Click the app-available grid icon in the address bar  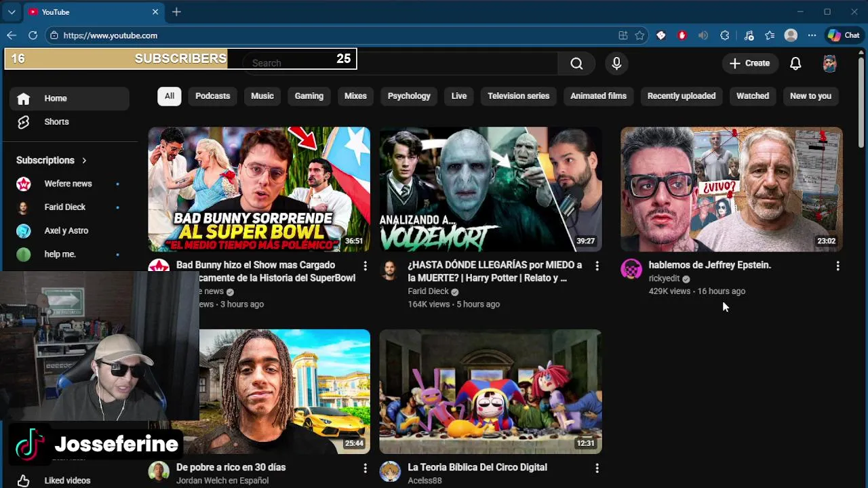[x=623, y=35]
